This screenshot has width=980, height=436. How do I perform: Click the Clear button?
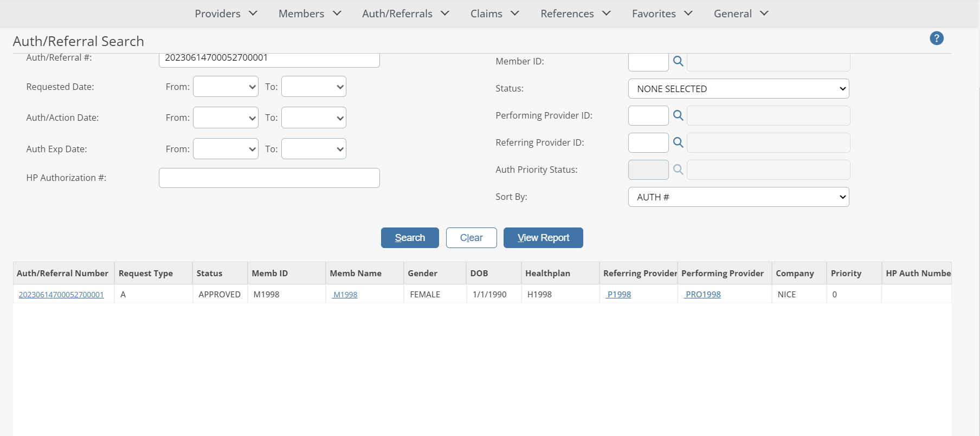[x=471, y=238]
